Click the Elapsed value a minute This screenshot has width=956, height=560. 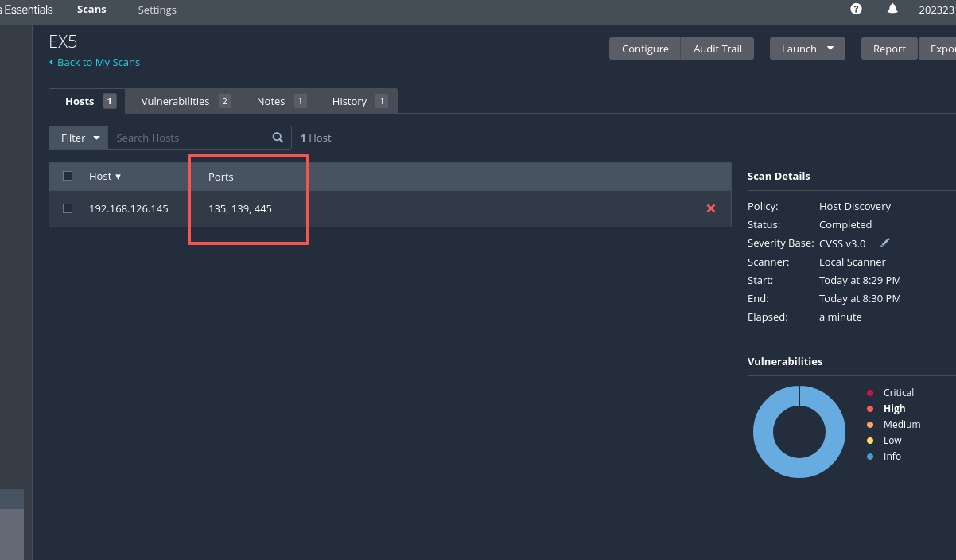[x=841, y=317]
